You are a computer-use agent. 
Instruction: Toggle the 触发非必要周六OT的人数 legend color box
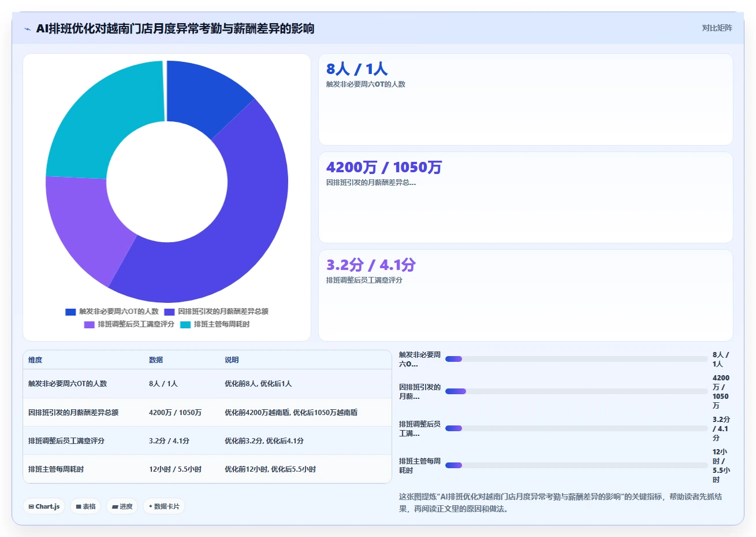coord(70,312)
